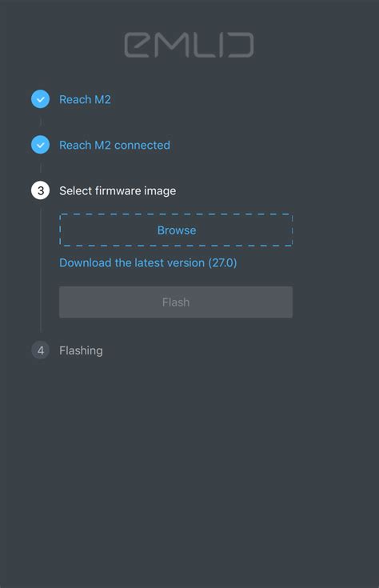Click the connector line between steps 1 and 2

tap(41, 122)
